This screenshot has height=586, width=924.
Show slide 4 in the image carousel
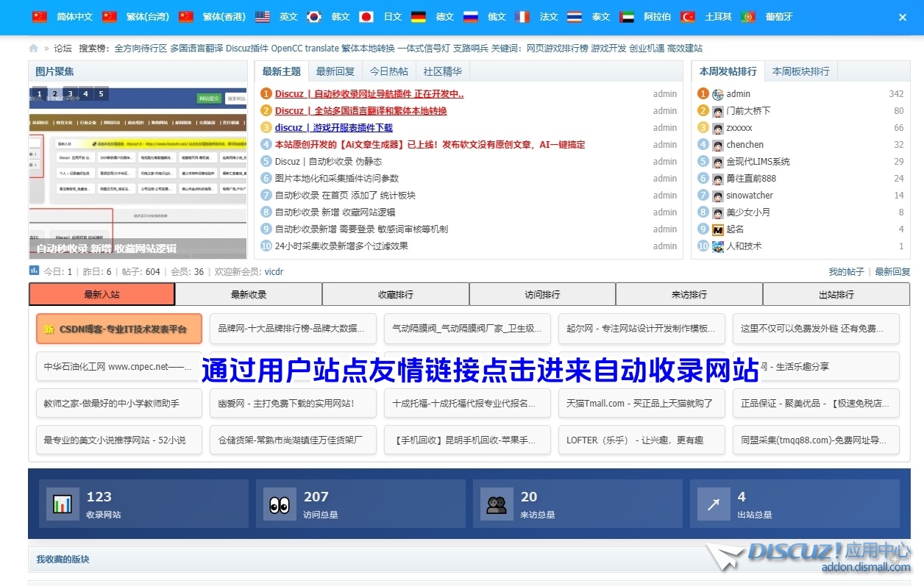point(85,94)
